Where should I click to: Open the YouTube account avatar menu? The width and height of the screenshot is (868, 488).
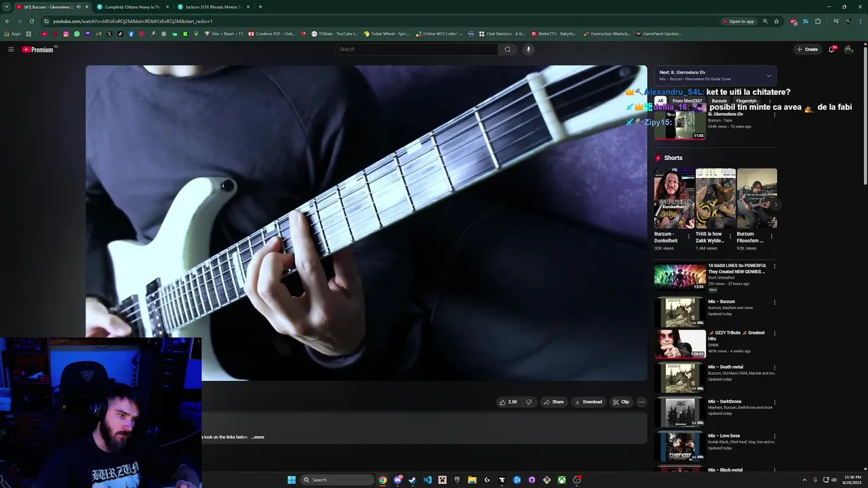(x=849, y=49)
